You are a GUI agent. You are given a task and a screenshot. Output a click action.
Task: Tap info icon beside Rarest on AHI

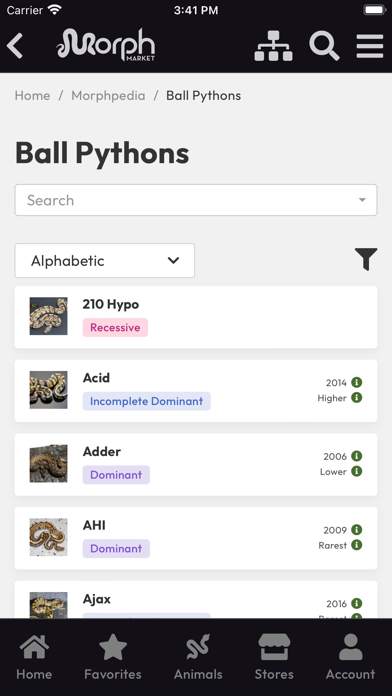click(356, 545)
